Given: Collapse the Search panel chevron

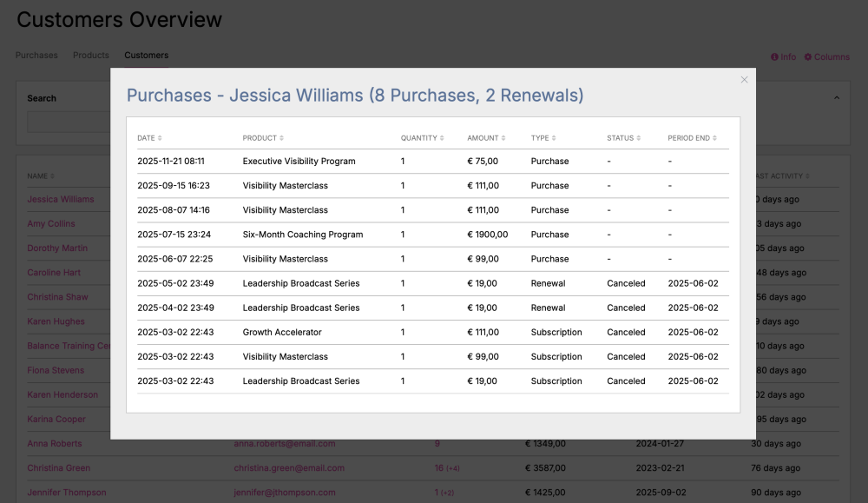Looking at the screenshot, I should tap(837, 98).
